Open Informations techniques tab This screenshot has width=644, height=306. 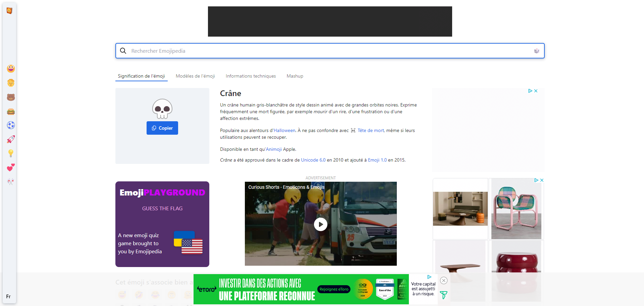pos(251,76)
